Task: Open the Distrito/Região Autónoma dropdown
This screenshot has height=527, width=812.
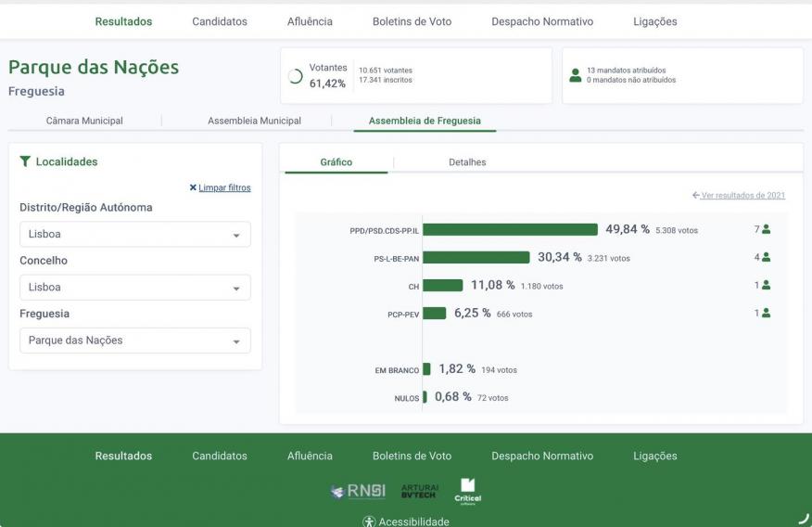Action: click(x=134, y=235)
